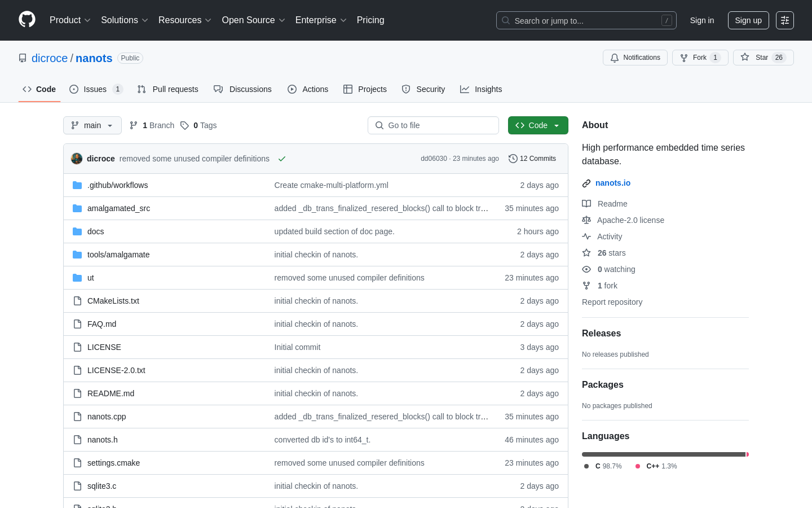Open the FAQ.md file
The width and height of the screenshot is (812, 508).
pyautogui.click(x=101, y=324)
